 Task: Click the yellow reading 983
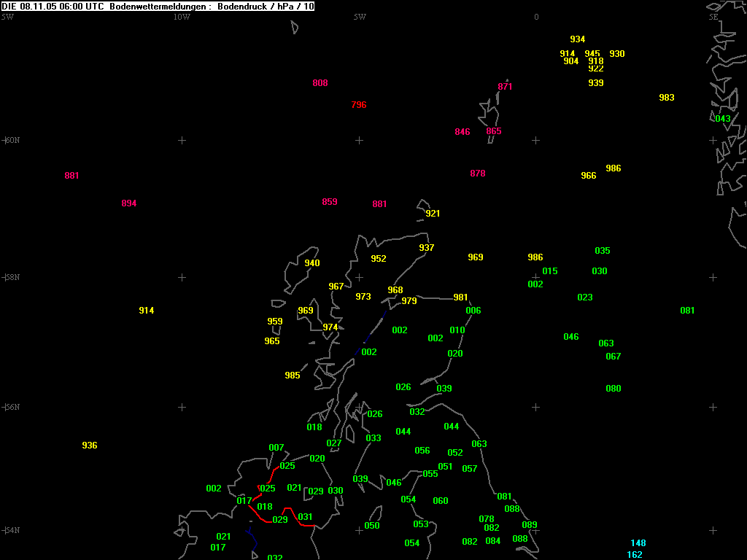(667, 98)
